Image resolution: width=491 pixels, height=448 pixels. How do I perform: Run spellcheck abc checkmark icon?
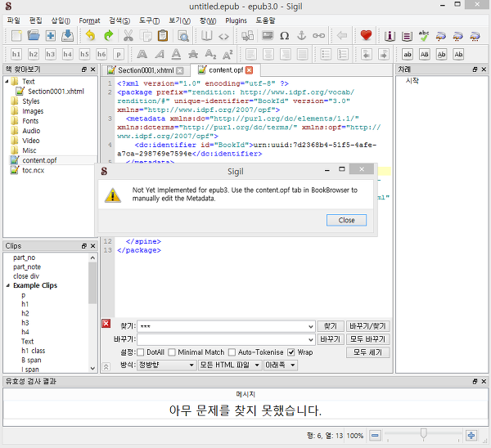pos(424,36)
